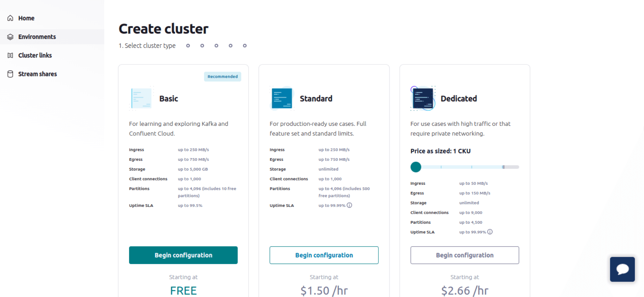The height and width of the screenshot is (297, 644).
Task: Click the Standard cluster type icon
Action: tap(282, 98)
